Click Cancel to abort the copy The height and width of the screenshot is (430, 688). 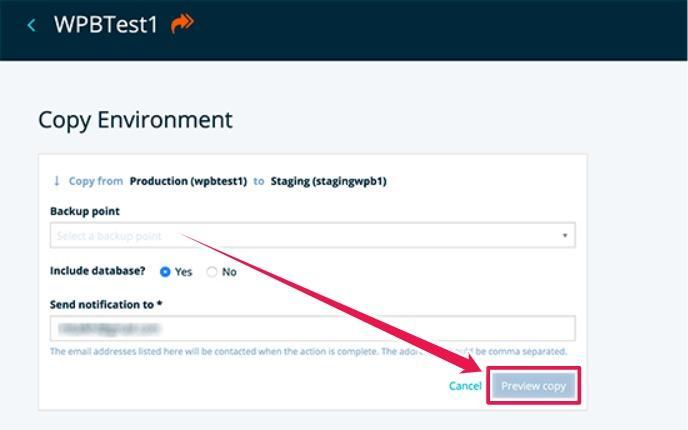pos(465,386)
